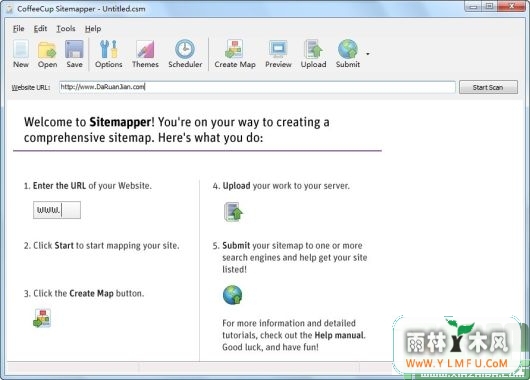The width and height of the screenshot is (530, 380).
Task: Focus the Website URL input field
Action: [257, 87]
